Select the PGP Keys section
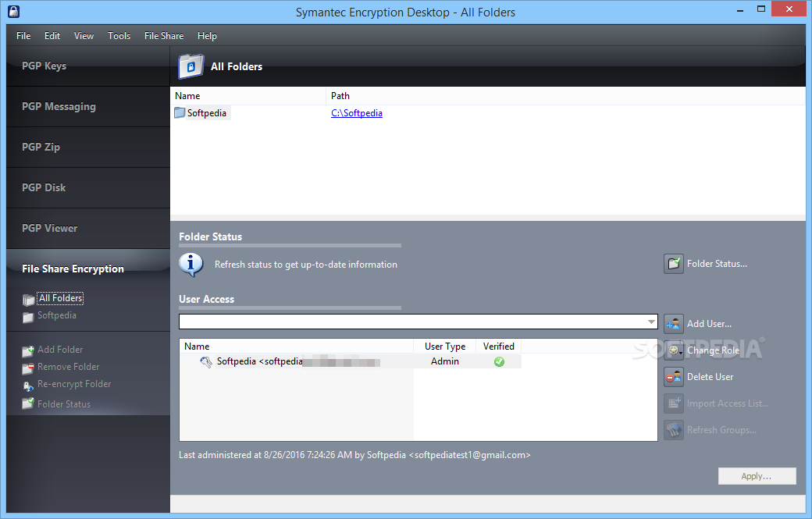The width and height of the screenshot is (812, 519). coord(88,66)
